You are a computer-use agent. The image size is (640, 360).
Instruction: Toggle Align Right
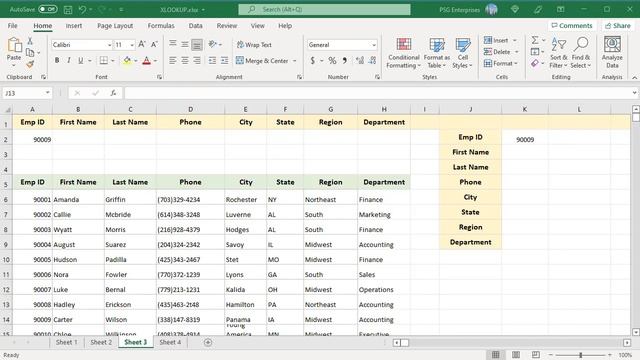(197, 60)
